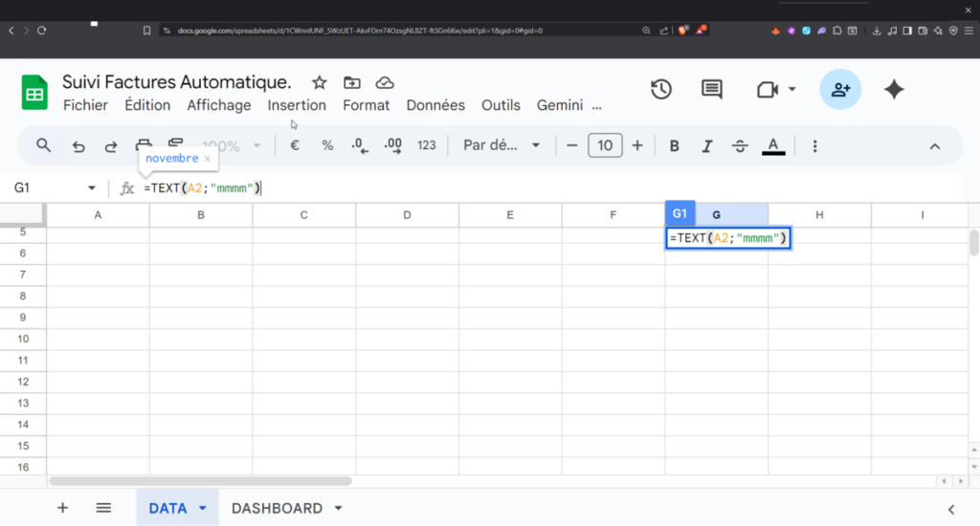Bookmark this page in browser
The height and width of the screenshot is (526, 980).
[x=146, y=30]
